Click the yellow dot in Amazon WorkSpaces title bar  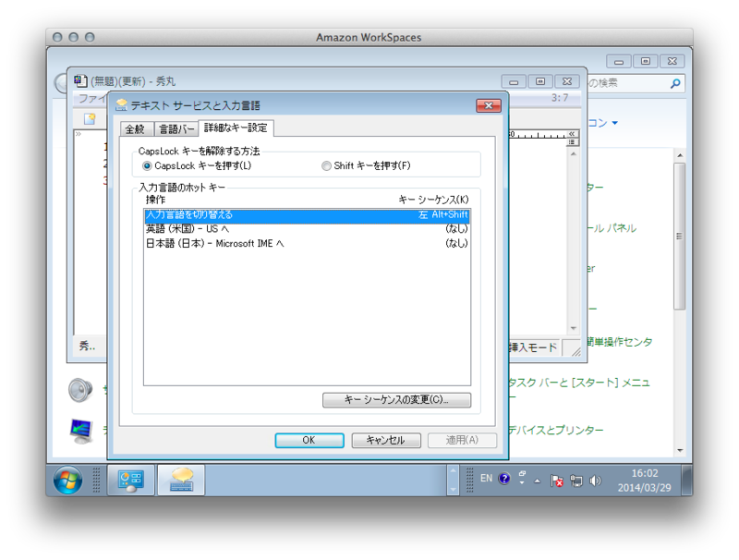(x=74, y=37)
